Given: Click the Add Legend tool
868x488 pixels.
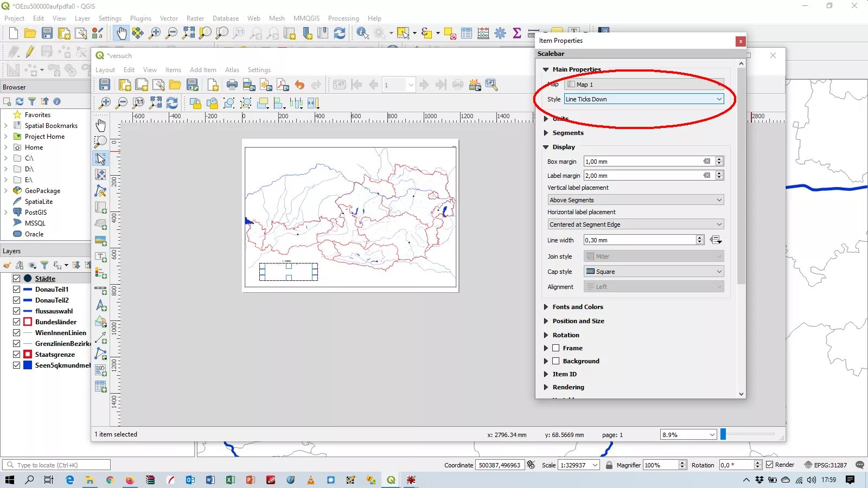Looking at the screenshot, I should pos(101,273).
